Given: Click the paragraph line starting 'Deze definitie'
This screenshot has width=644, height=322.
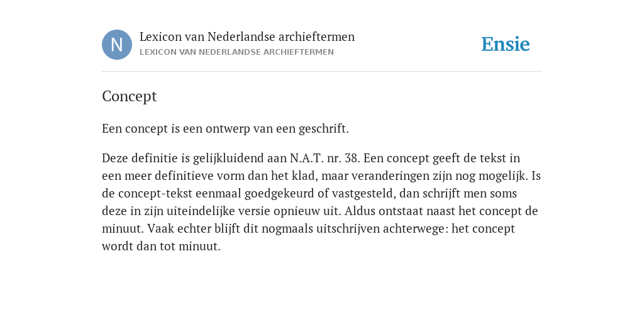Looking at the screenshot, I should (311, 158).
